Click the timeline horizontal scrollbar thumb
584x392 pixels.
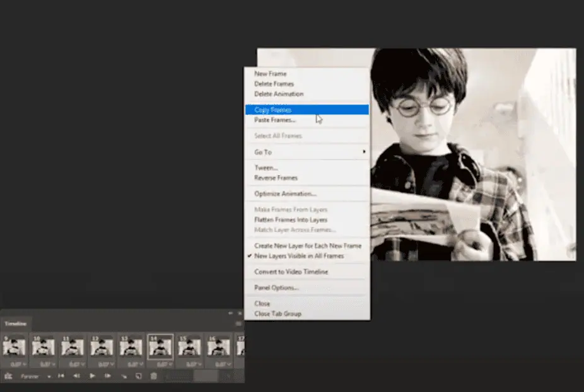206,376
